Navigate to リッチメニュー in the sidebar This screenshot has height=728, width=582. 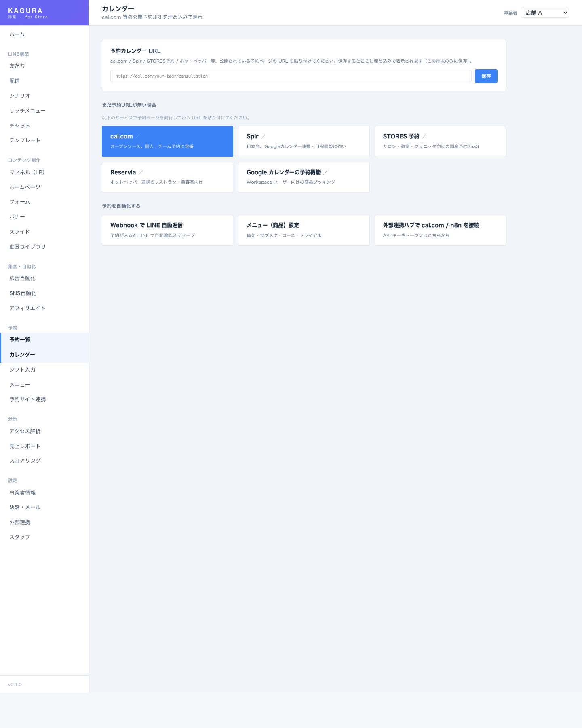[27, 111]
